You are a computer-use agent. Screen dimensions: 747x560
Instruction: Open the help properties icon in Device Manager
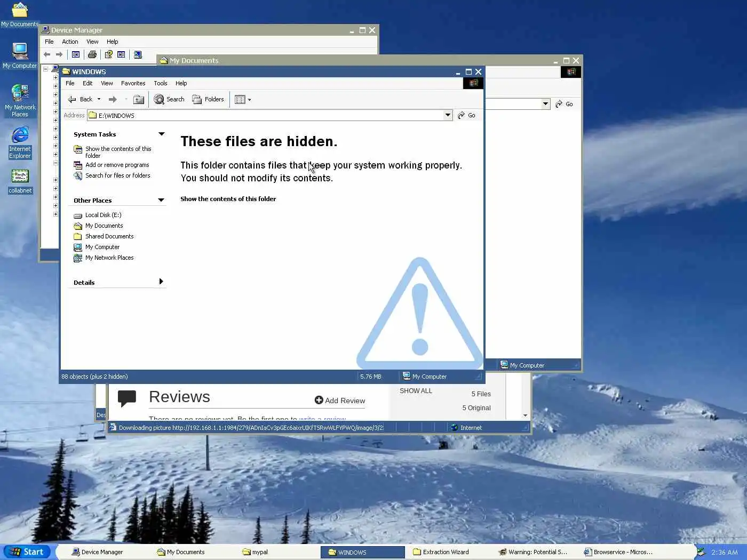(x=109, y=54)
